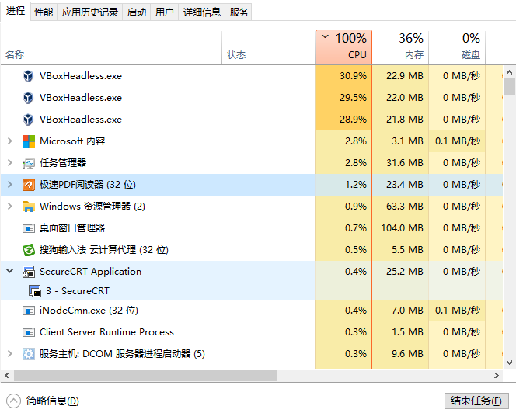Switch to the 启动 tab

click(137, 12)
